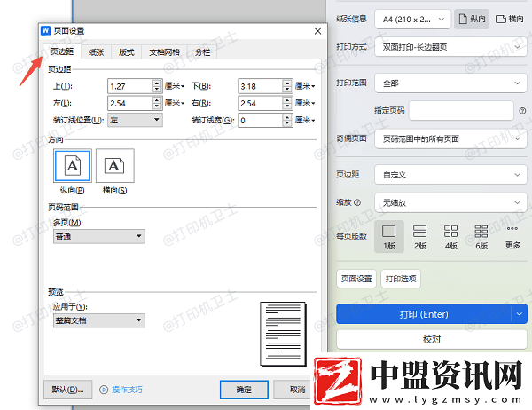Open the 多页(M) dropdown showing 普通

pyautogui.click(x=99, y=236)
